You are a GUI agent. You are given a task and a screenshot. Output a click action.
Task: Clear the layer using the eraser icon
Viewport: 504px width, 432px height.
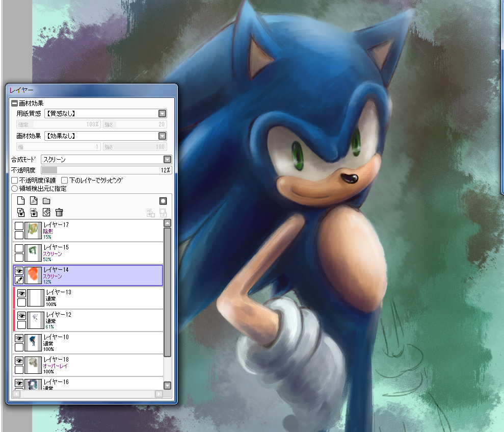coord(46,212)
